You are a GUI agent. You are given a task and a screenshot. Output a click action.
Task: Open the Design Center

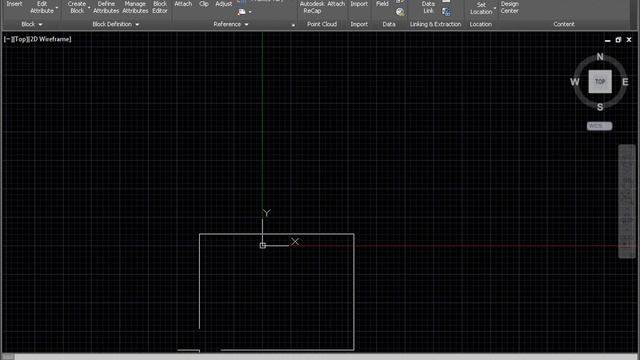(x=509, y=7)
